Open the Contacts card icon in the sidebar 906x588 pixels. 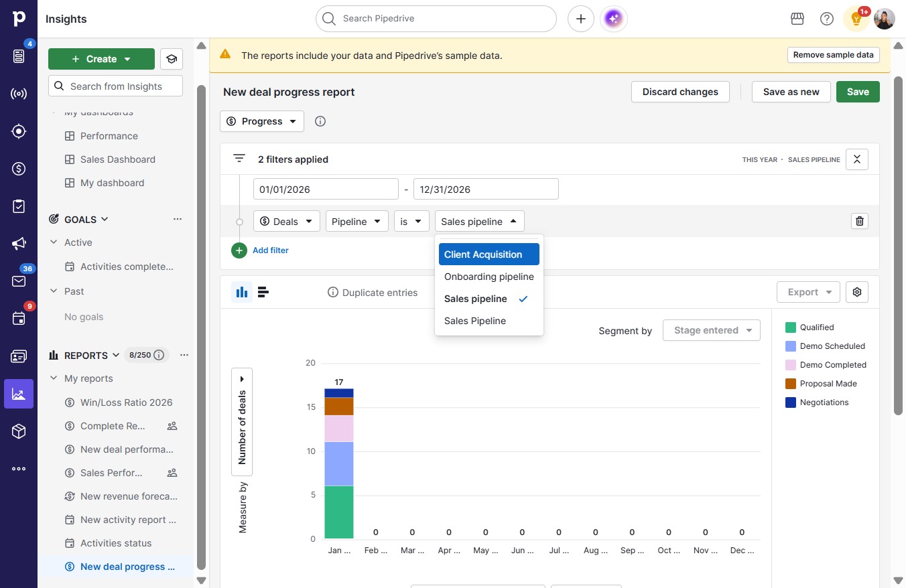coord(19,356)
